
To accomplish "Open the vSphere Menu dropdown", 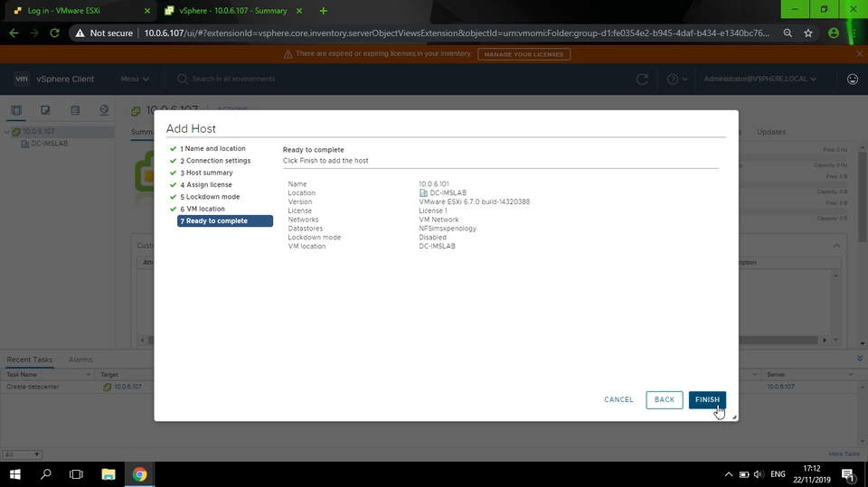I will [135, 80].
